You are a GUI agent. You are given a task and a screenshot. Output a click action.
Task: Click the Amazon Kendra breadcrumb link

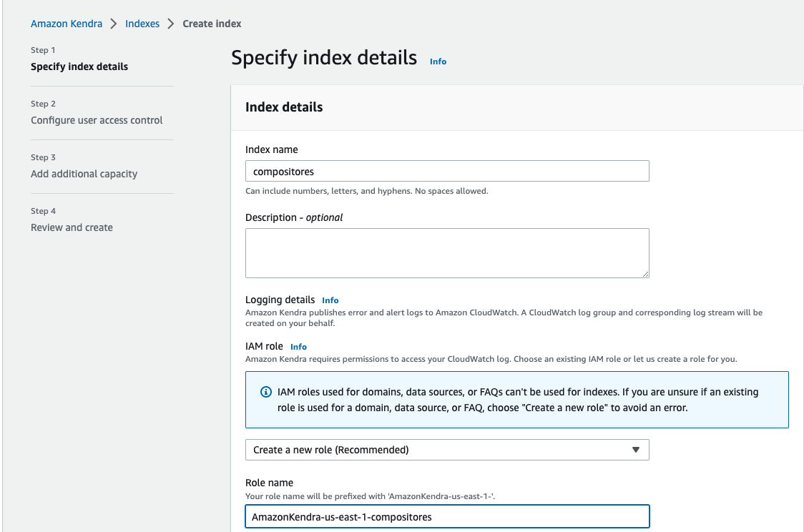click(67, 24)
